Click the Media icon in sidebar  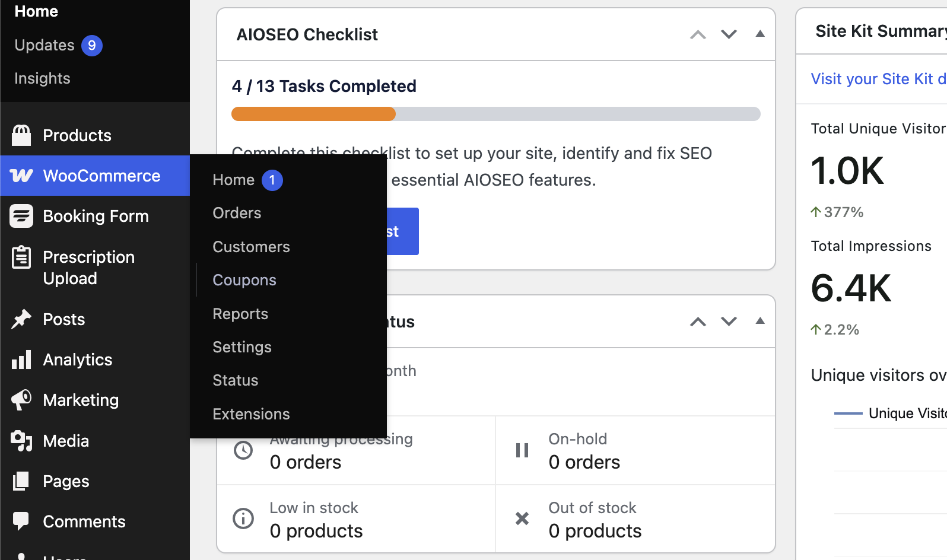(21, 441)
